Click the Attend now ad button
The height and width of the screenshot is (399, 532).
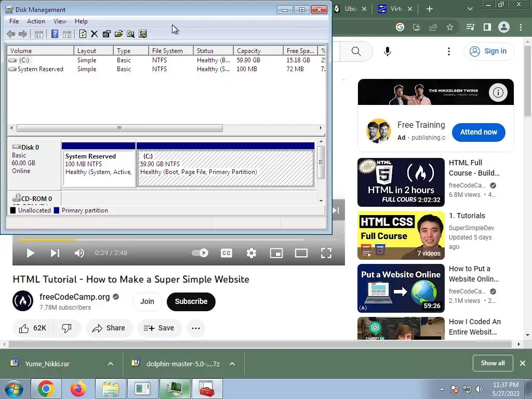(x=478, y=132)
